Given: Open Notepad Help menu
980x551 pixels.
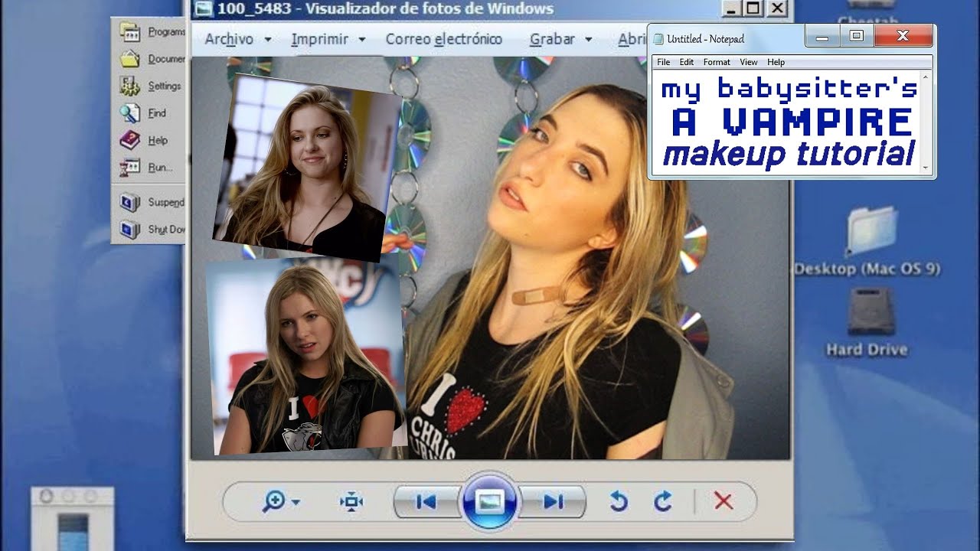Looking at the screenshot, I should [776, 62].
